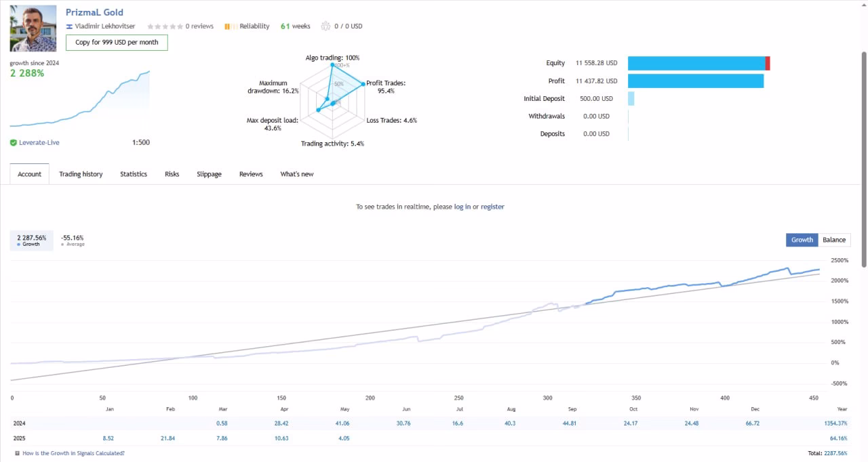868x462 pixels.
Task: Open the Slippage tab
Action: (209, 174)
